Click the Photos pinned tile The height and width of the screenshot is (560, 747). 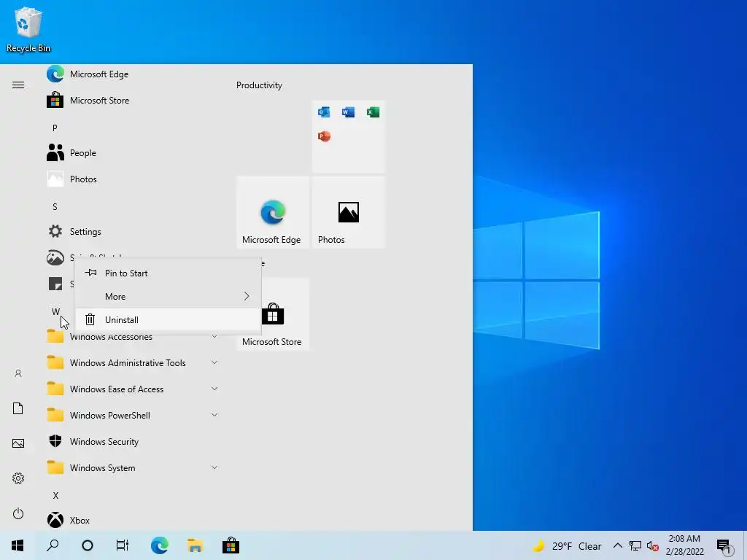349,212
